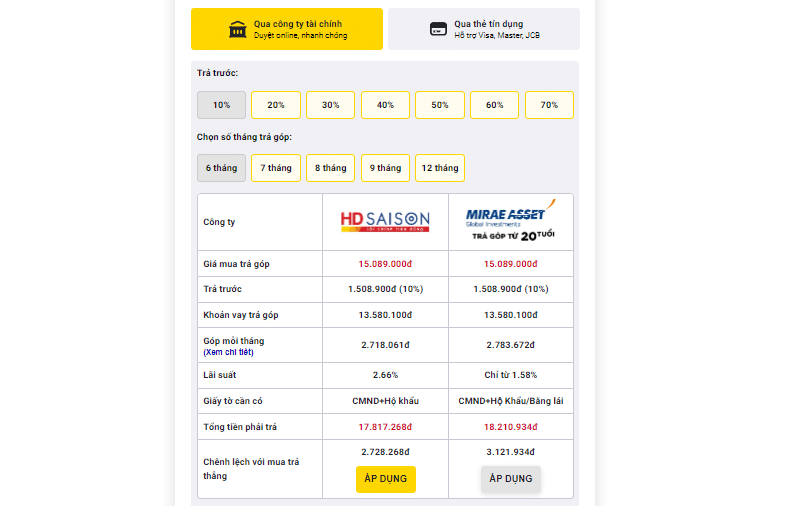Apply the Mirae Asset installment plan
Viewport: 800px width, 506px height.
[511, 479]
